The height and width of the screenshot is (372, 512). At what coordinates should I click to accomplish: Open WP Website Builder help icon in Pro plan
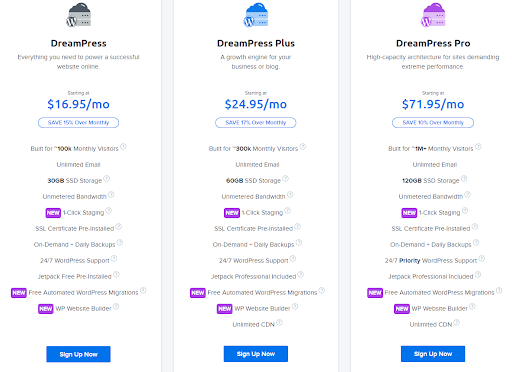[472, 307]
